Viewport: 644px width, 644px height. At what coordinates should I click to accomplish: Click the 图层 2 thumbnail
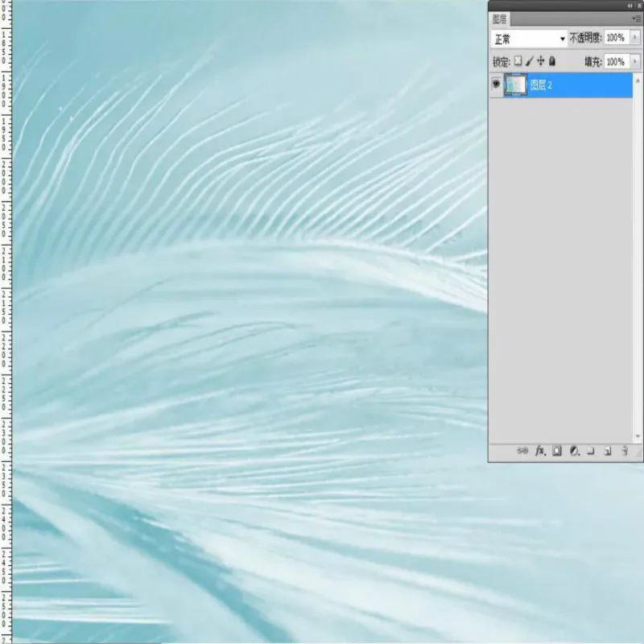515,85
